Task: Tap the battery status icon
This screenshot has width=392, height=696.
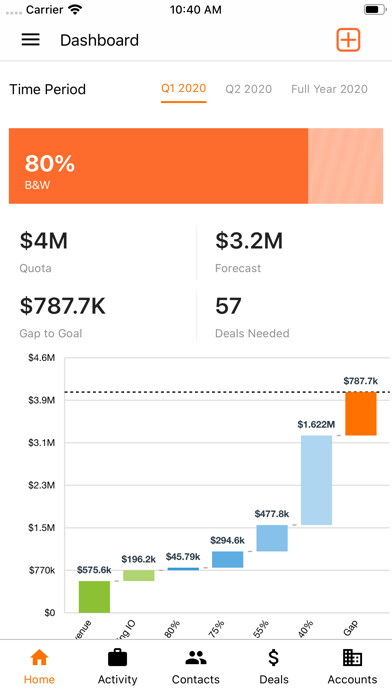Action: (375, 9)
